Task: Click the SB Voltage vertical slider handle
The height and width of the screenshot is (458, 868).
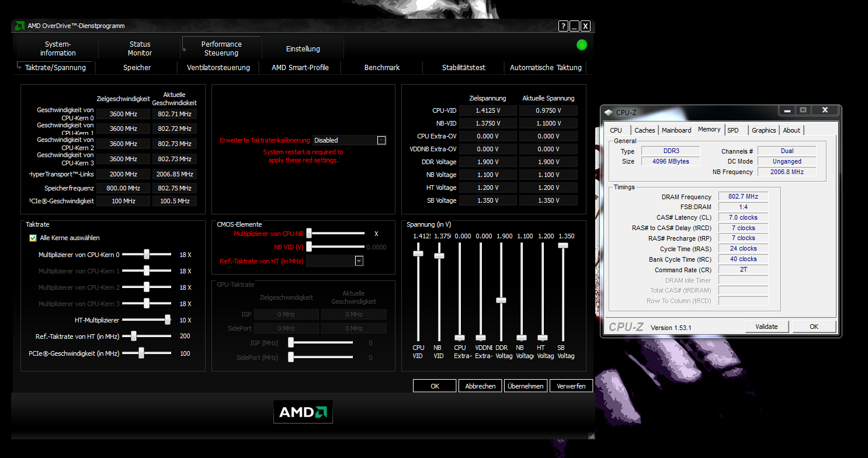Action: [563, 245]
